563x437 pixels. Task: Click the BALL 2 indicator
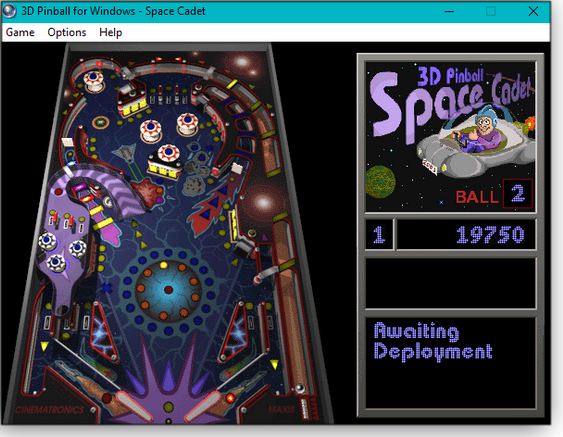[493, 194]
